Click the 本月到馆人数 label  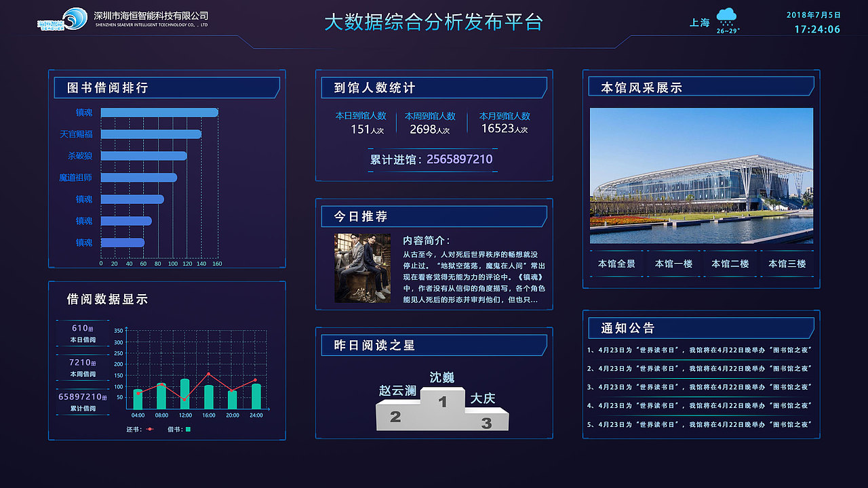coord(505,116)
